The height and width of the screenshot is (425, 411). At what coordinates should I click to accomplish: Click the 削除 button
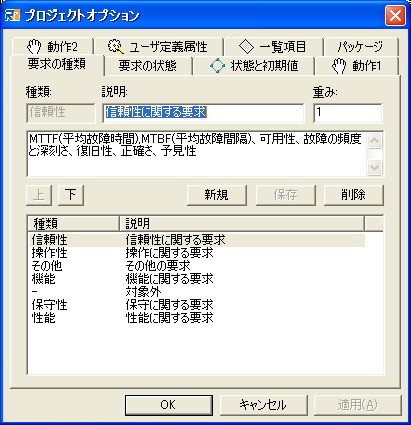354,195
